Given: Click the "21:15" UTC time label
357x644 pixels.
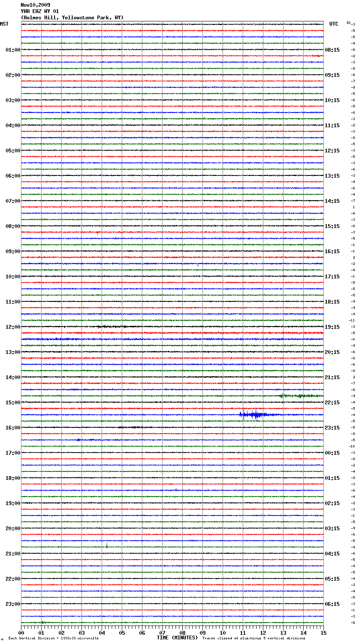Looking at the screenshot, I should [332, 377].
